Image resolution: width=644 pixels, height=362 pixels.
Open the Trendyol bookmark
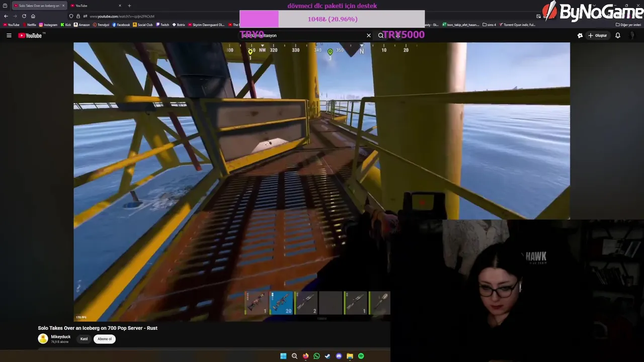click(101, 25)
